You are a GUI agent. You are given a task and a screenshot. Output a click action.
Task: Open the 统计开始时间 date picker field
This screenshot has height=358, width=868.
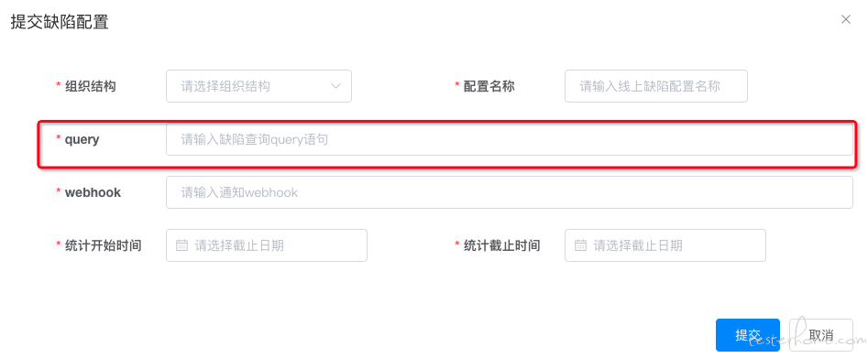point(267,245)
